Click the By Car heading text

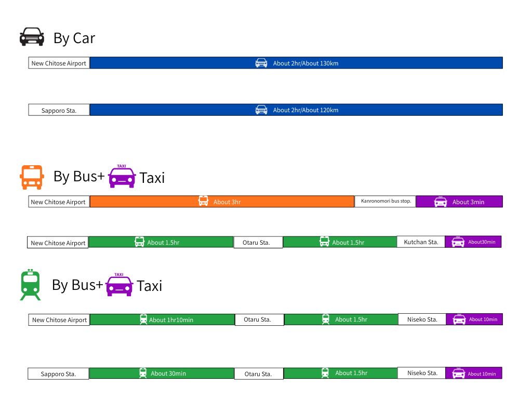pos(74,38)
